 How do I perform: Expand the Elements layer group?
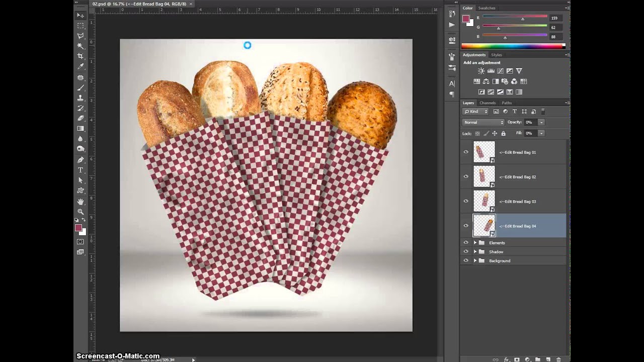475,243
